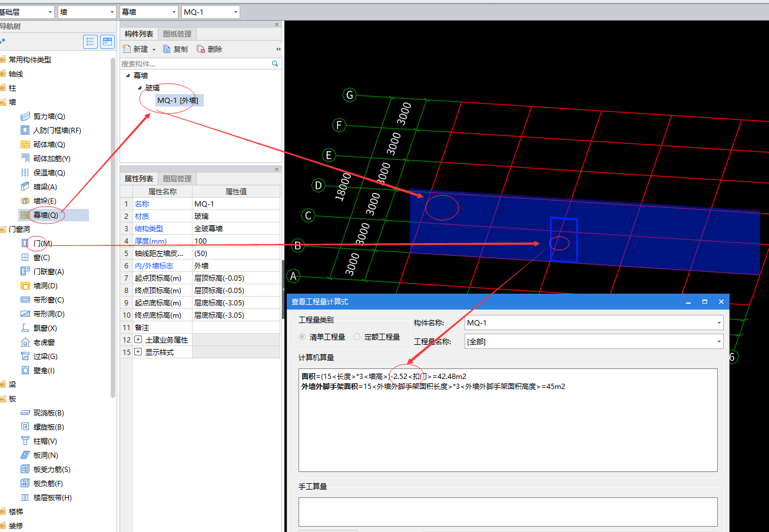Viewport: 769px width, 532px height.
Task: Click the navigation tree vertical scrollbar
Action: tap(114, 227)
